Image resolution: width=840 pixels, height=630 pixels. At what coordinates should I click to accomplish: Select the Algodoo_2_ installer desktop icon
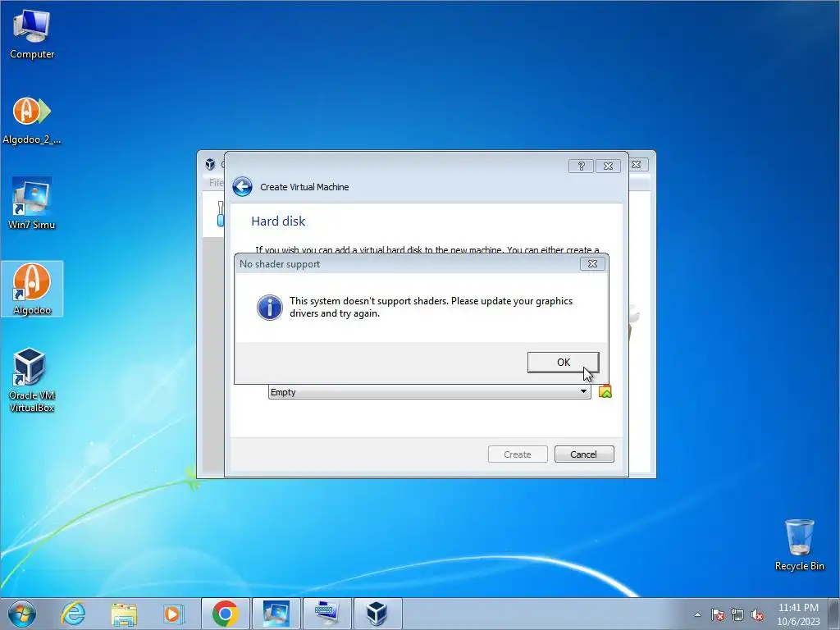pos(32,121)
